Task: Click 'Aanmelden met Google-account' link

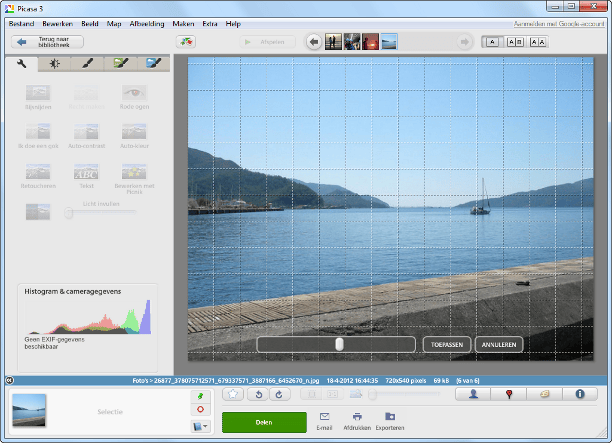Action: coord(559,24)
